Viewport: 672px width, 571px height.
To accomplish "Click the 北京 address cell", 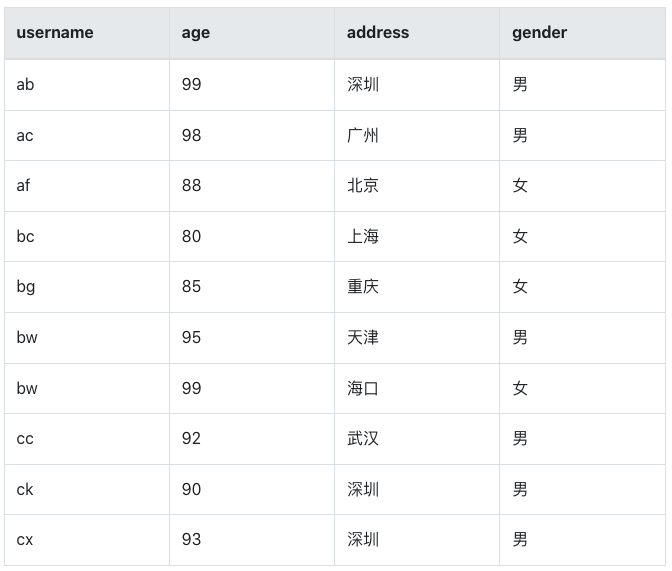I will pos(363,186).
